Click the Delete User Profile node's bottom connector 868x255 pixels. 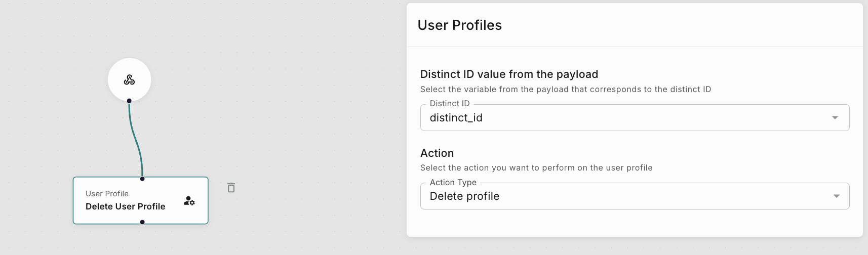coord(142,222)
